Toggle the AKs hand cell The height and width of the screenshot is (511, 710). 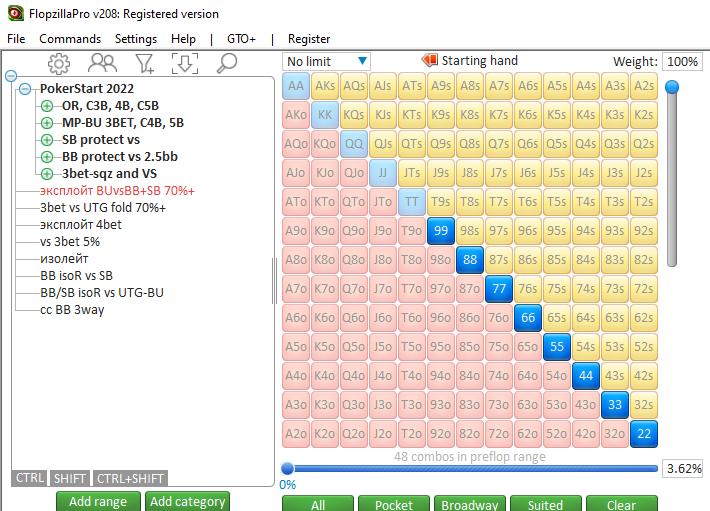(x=325, y=86)
